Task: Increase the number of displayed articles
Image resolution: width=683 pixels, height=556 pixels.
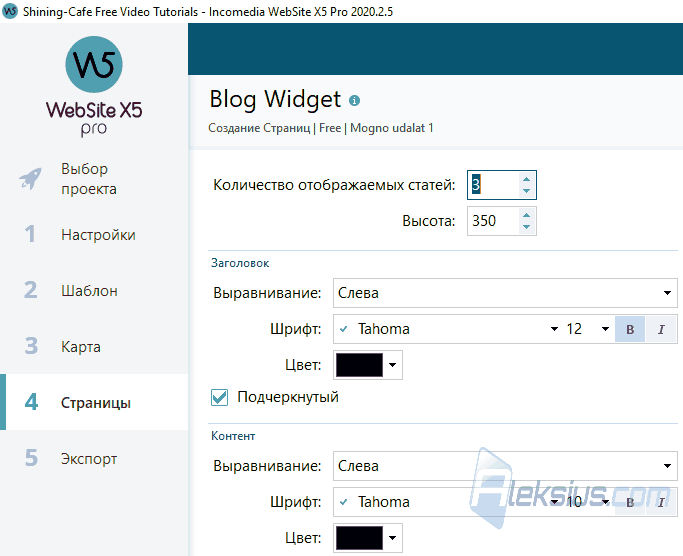Action: tap(526, 180)
